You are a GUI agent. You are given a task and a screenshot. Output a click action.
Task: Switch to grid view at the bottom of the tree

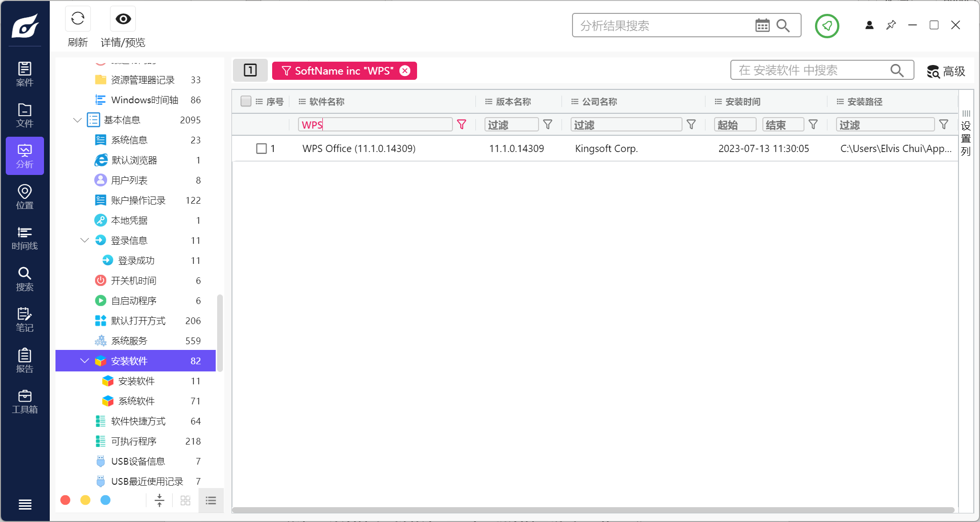[186, 500]
